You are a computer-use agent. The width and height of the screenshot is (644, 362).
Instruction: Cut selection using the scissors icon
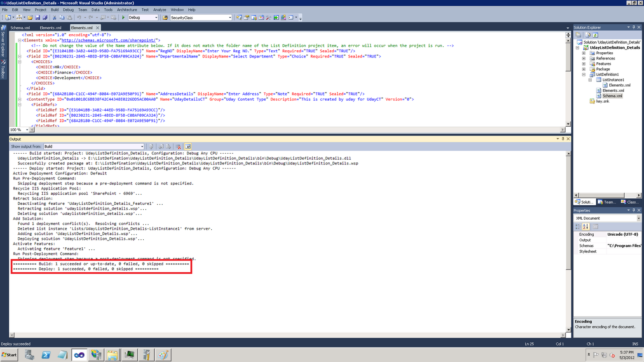coord(54,18)
